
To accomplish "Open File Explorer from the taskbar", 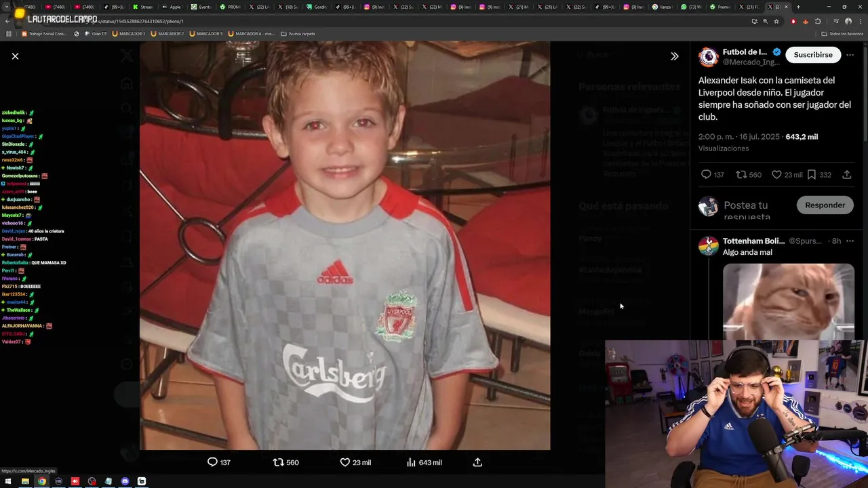I will 25,481.
